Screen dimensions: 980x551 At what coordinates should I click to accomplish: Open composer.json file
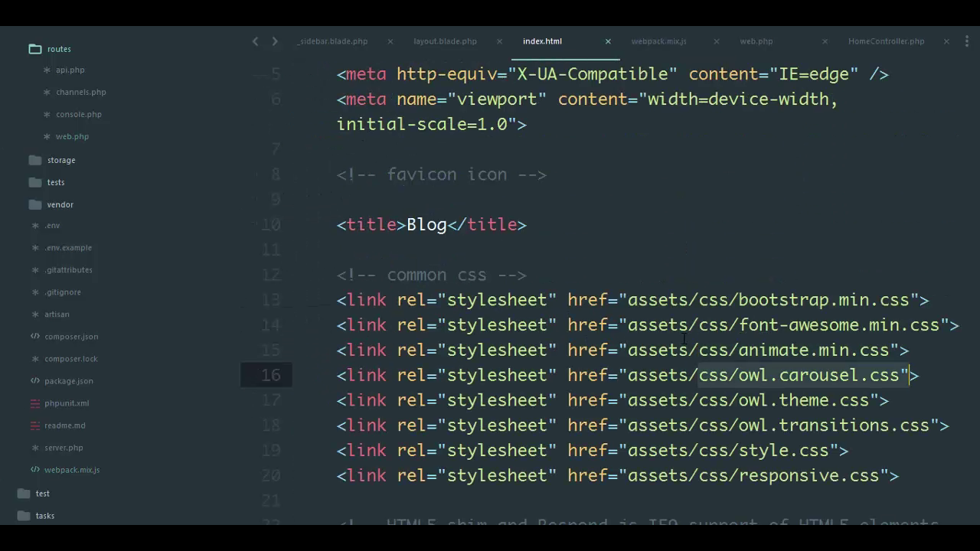point(71,337)
